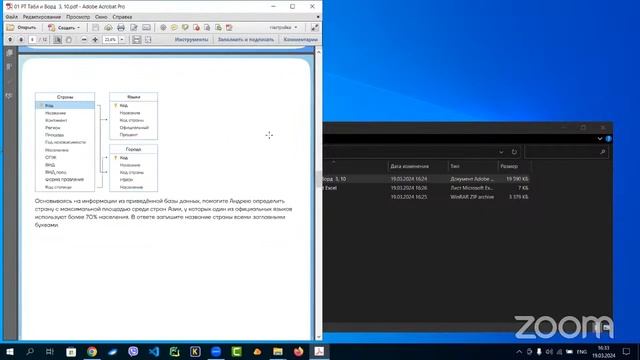Open Visual Studio Code from taskbar
Image resolution: width=640 pixels, height=360 pixels.
pos(154,351)
